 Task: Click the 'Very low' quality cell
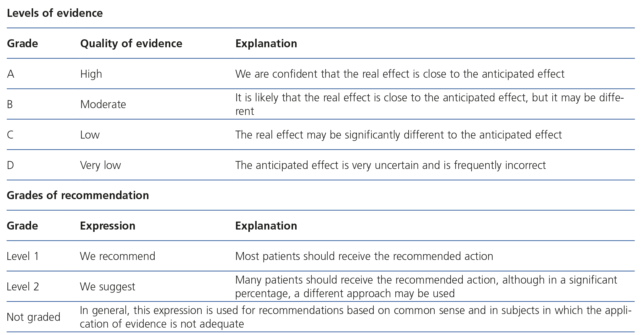pyautogui.click(x=101, y=165)
